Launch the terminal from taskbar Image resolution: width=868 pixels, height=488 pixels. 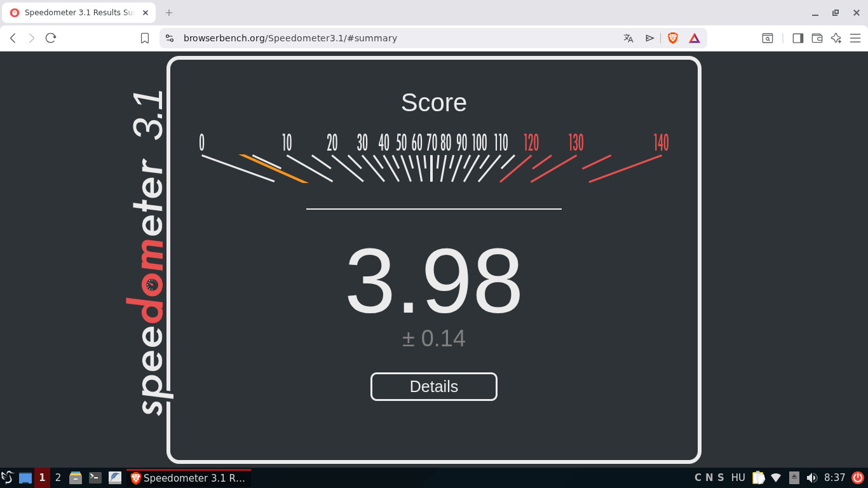pos(95,478)
